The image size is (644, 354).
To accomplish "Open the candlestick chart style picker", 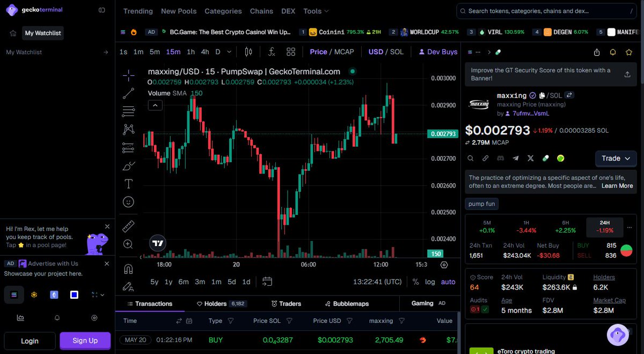I will point(248,52).
